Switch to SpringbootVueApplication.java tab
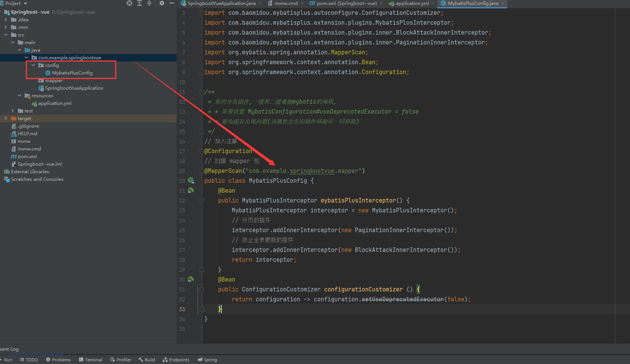This screenshot has width=630, height=364. coord(222,3)
